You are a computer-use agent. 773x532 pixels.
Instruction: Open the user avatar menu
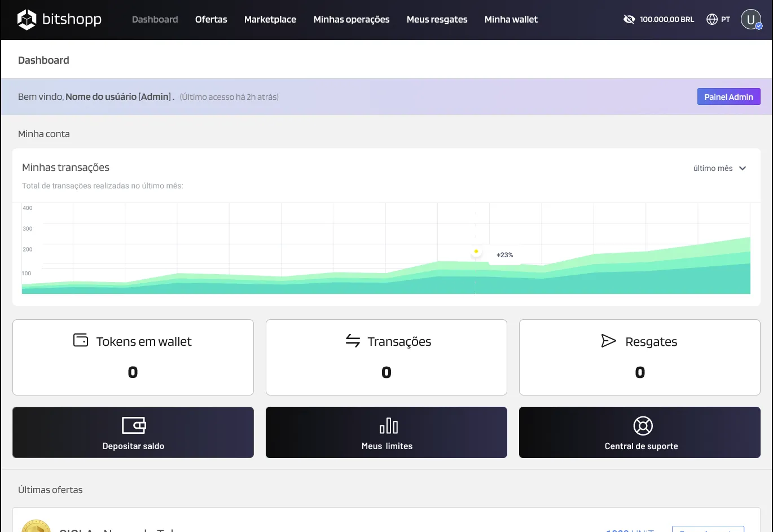pyautogui.click(x=751, y=20)
